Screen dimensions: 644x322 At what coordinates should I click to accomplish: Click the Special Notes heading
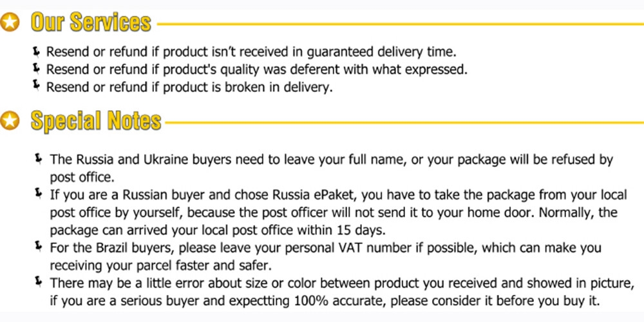[96, 120]
